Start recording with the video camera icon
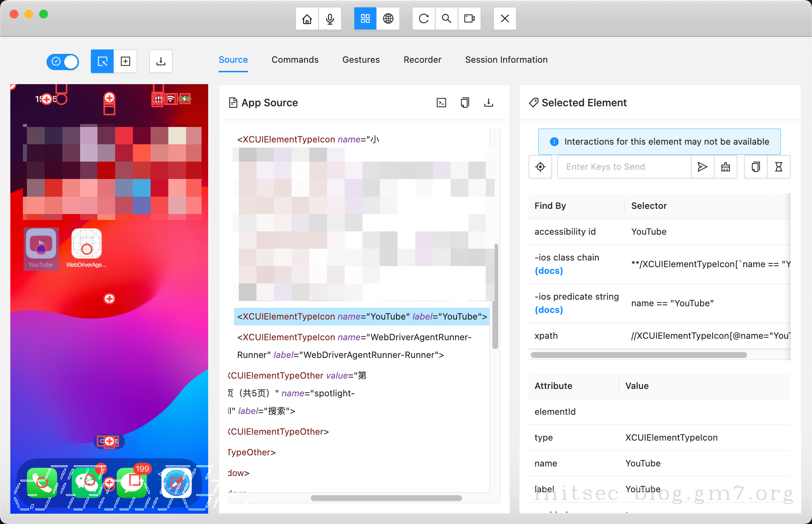 point(469,18)
